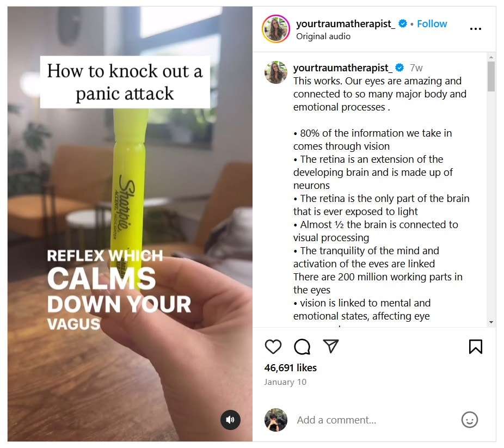Screen dimensions: 504x448
Task: Click the caption author avatar
Action: [x=276, y=72]
